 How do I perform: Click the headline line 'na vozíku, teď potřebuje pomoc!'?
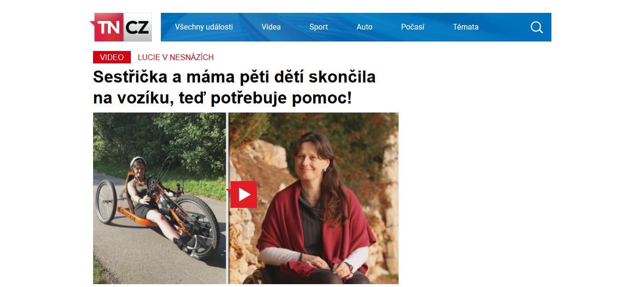222,98
